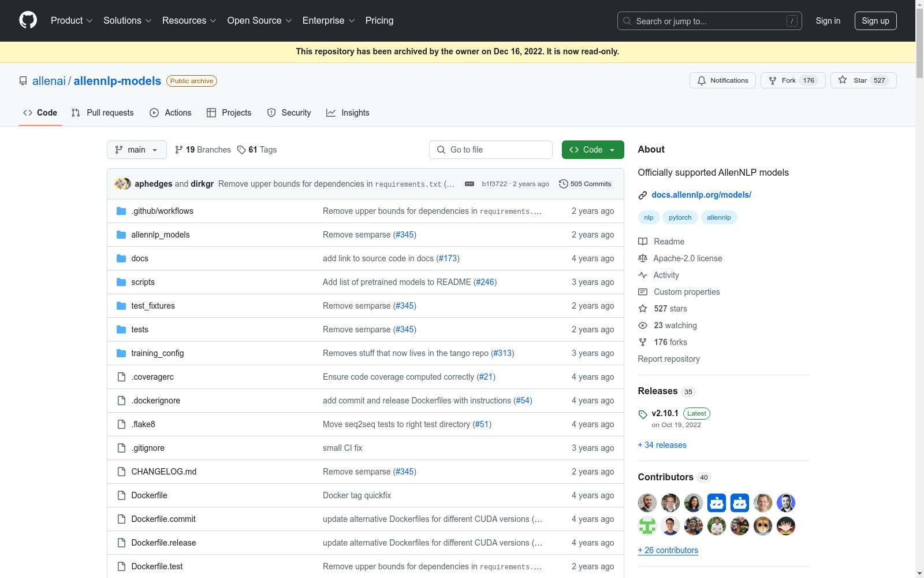Open the Dockerfile.commit file
924x578 pixels.
point(163,519)
